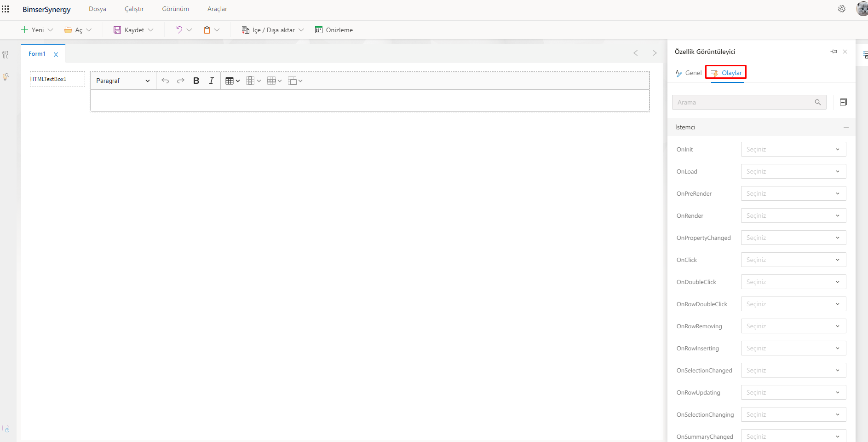The height and width of the screenshot is (442, 868).
Task: Open the OnSelectionChanged event dropdown
Action: 793,370
